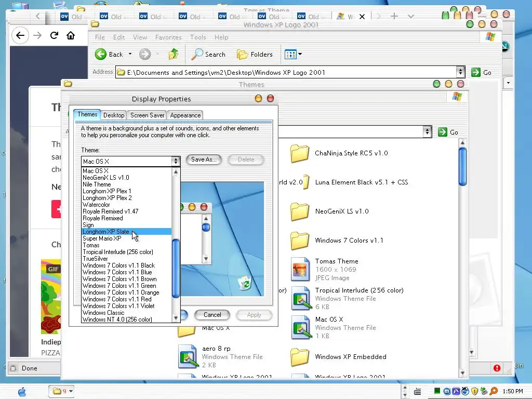Open a new browser tab with the plus
This screenshot has height=399, width=532.
394,16
